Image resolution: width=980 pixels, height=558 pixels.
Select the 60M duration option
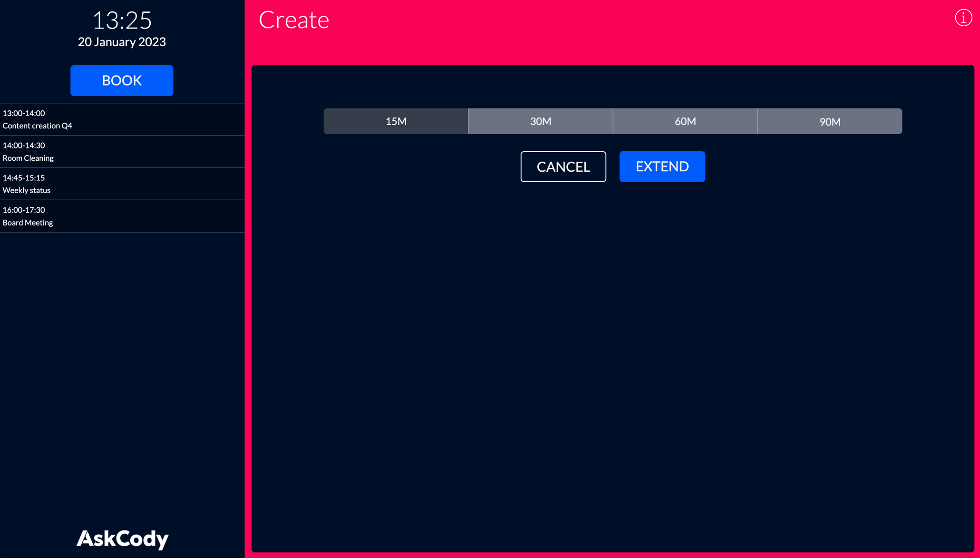pyautogui.click(x=685, y=121)
